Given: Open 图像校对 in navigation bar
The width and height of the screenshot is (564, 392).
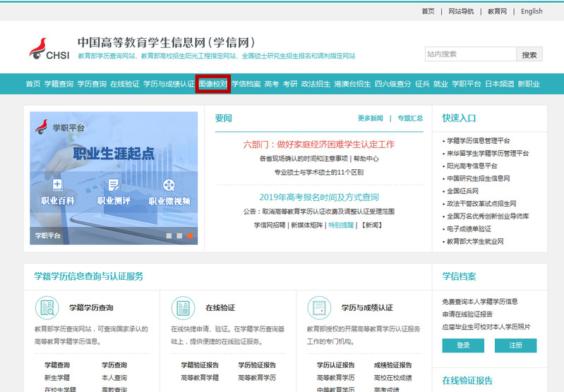Looking at the screenshot, I should (x=213, y=84).
